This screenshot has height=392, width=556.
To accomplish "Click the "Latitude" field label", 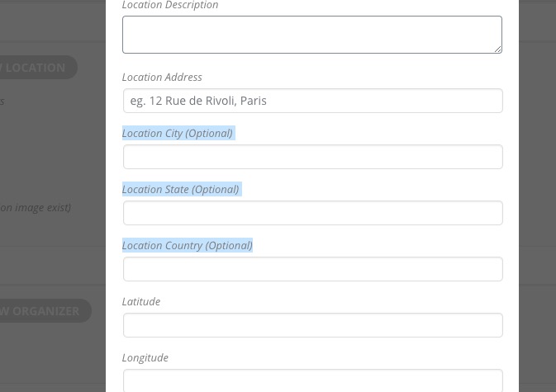I will [x=141, y=302].
